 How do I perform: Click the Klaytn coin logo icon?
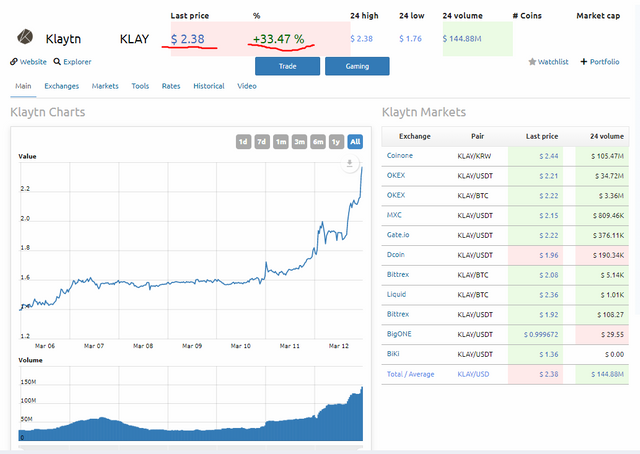tap(25, 37)
